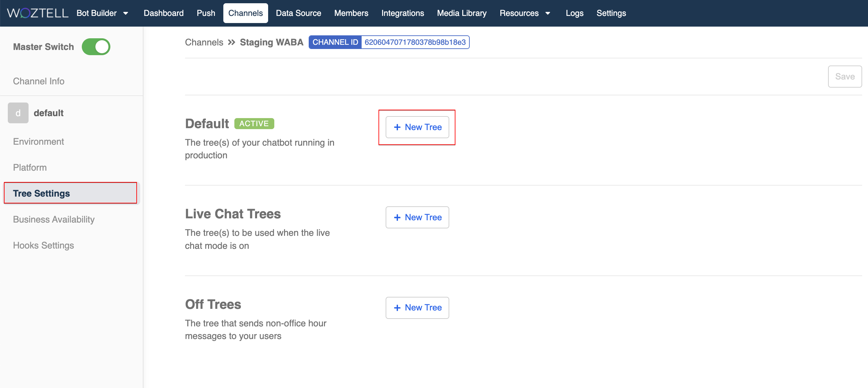Click the WOZTELL logo

coord(37,13)
